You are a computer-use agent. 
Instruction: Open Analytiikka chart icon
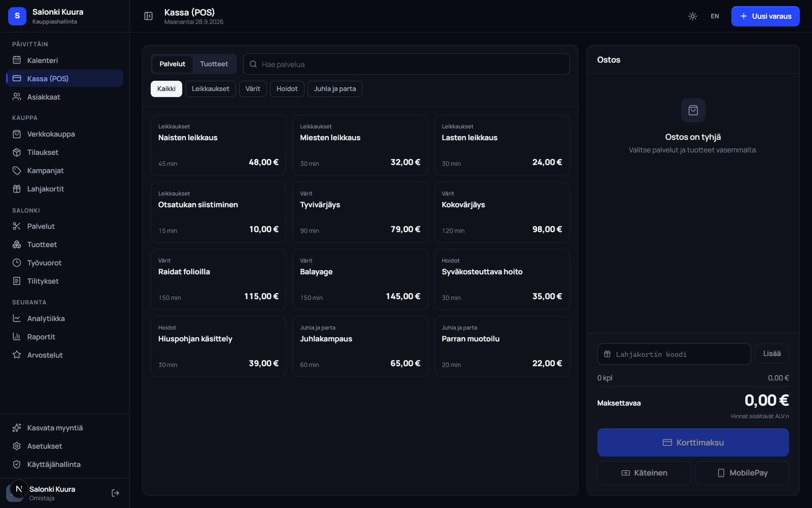pyautogui.click(x=17, y=319)
